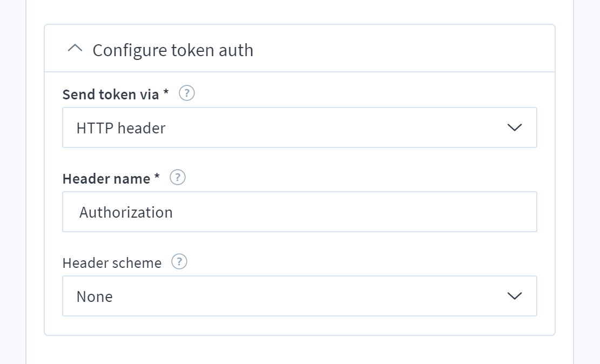Place cursor in the Authorization text
600x364 pixels.
click(126, 212)
